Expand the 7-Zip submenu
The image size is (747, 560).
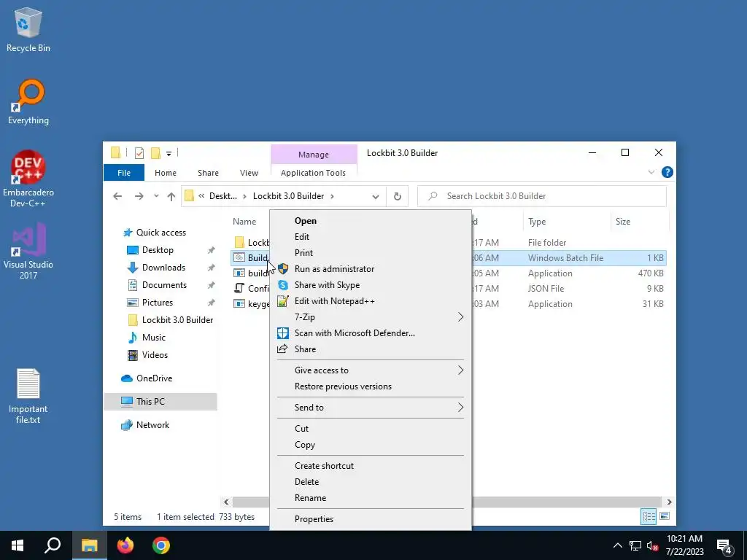371,317
